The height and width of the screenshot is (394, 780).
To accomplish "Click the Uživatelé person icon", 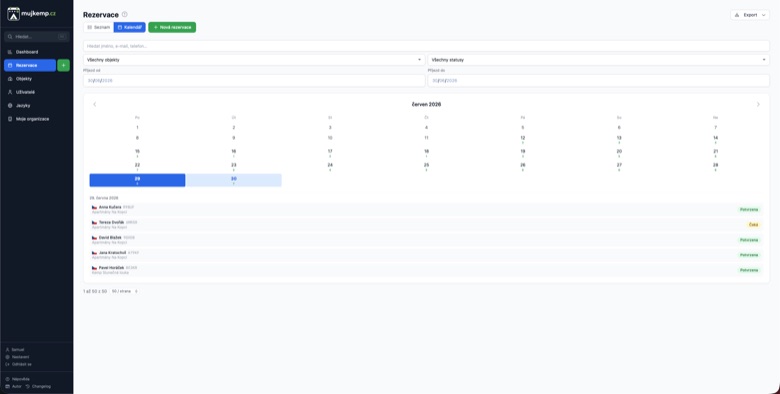I will point(10,92).
